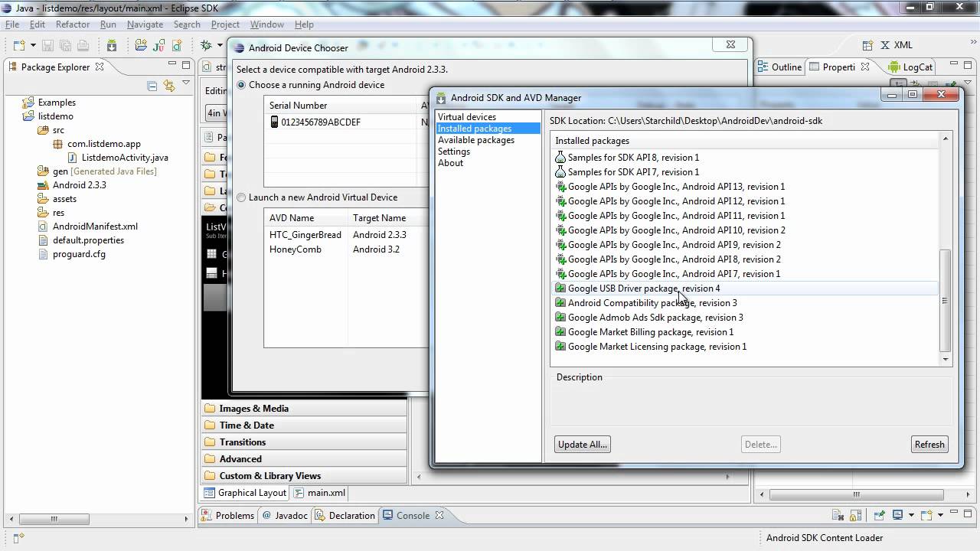
Task: Click the Save All toolbar icon
Action: pos(65,45)
